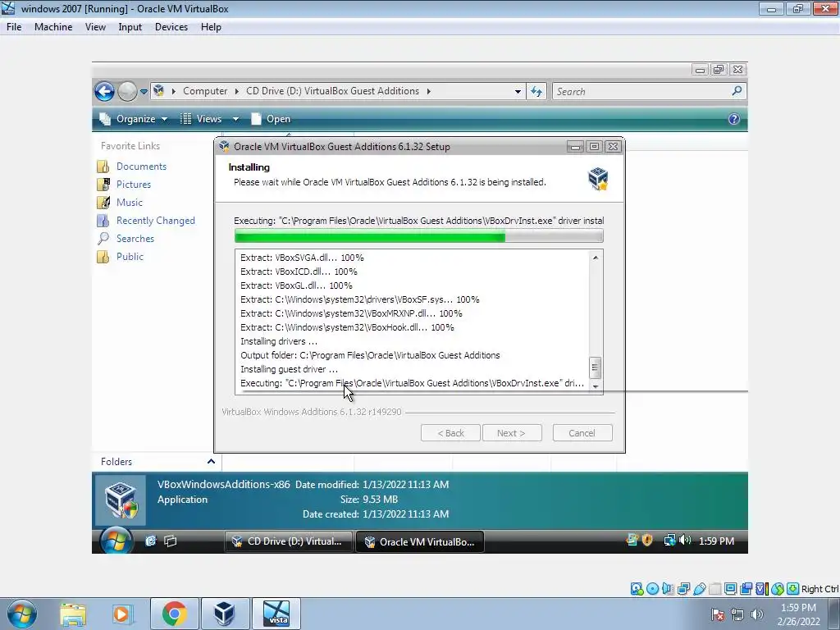840x630 pixels.
Task: Open VirtualBox Manager from host taskbar
Action: pyautogui.click(x=225, y=614)
